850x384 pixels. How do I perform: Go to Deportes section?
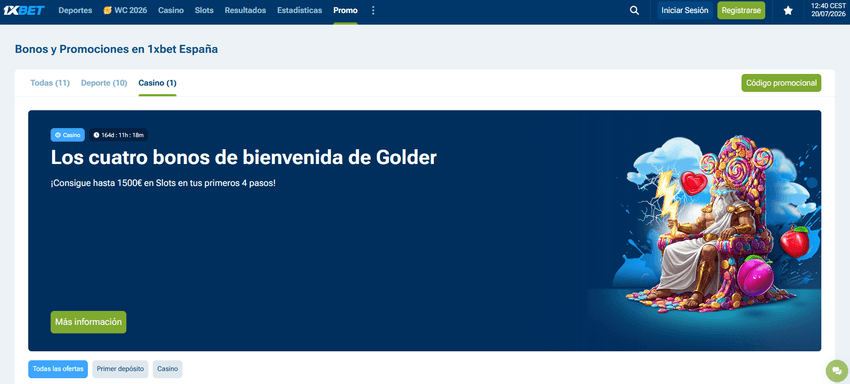[75, 10]
